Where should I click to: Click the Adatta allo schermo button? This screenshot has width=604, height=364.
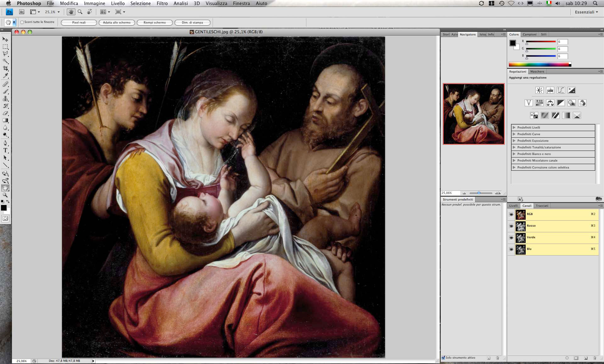[x=117, y=23]
